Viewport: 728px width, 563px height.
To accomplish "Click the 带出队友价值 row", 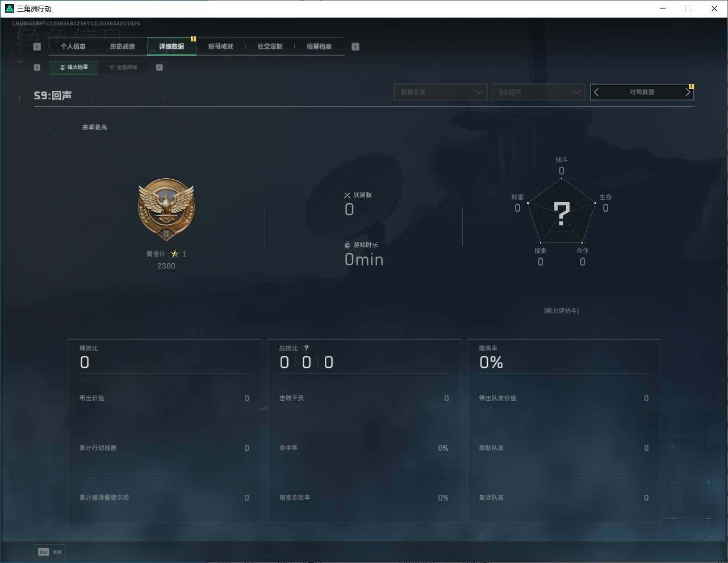I will (564, 398).
